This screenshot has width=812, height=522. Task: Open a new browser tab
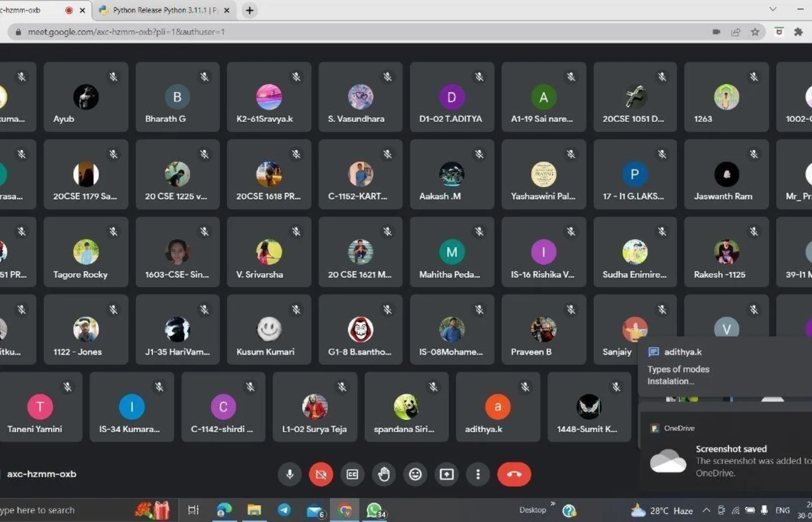point(250,10)
